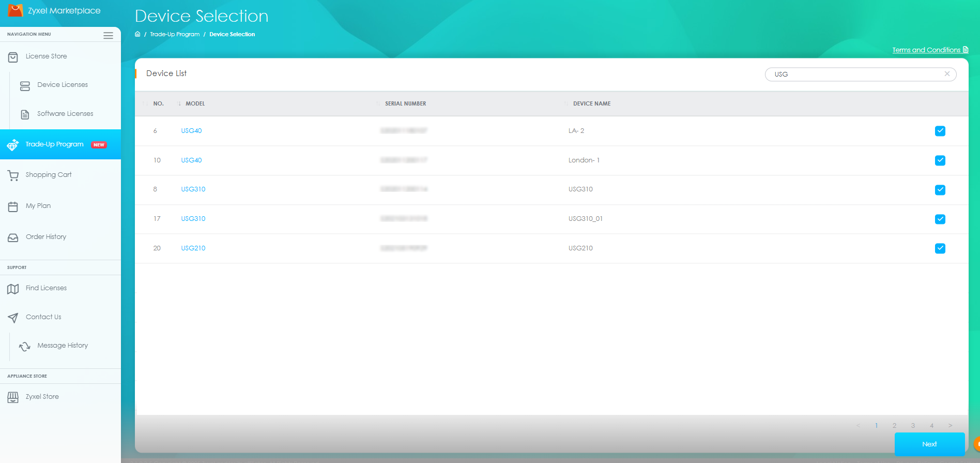Clear the USG search field with X
The height and width of the screenshot is (463, 980).
(x=947, y=74)
